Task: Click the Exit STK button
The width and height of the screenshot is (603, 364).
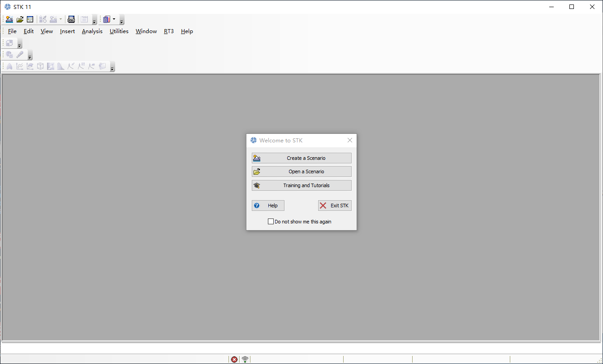Action: 335,206
